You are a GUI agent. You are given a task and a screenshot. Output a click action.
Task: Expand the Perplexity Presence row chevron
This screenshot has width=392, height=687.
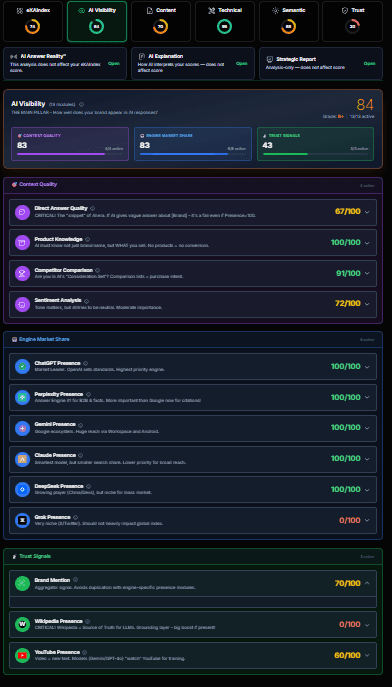click(367, 397)
